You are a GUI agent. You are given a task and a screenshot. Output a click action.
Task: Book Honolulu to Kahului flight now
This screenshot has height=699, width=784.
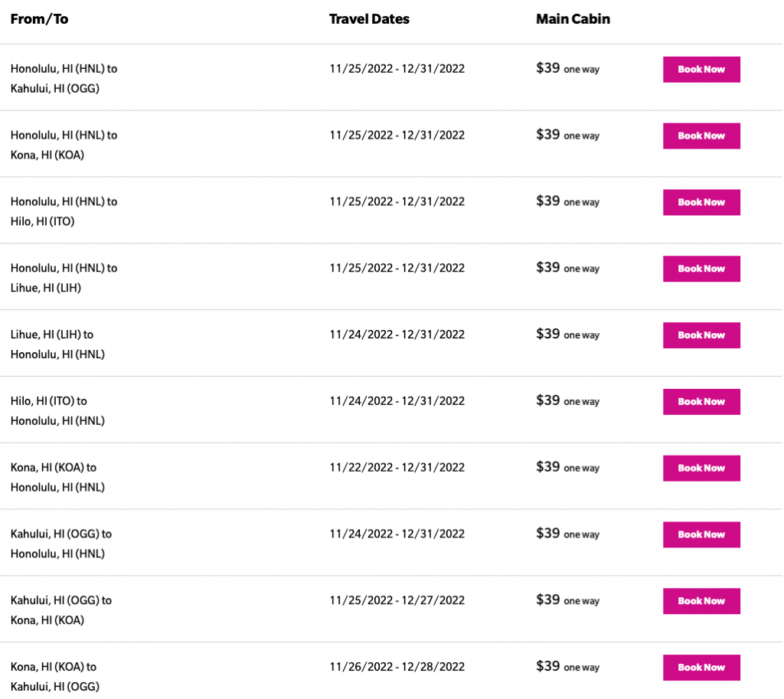701,70
